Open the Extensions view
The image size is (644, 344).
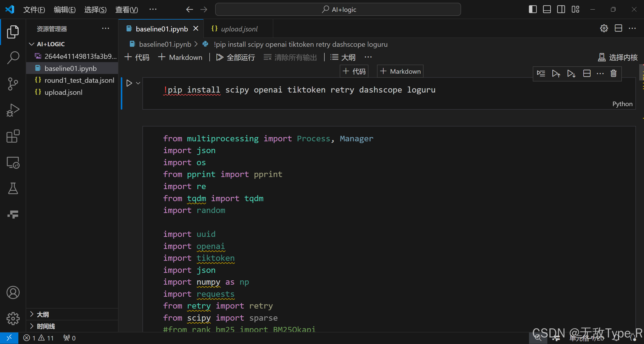point(13,137)
